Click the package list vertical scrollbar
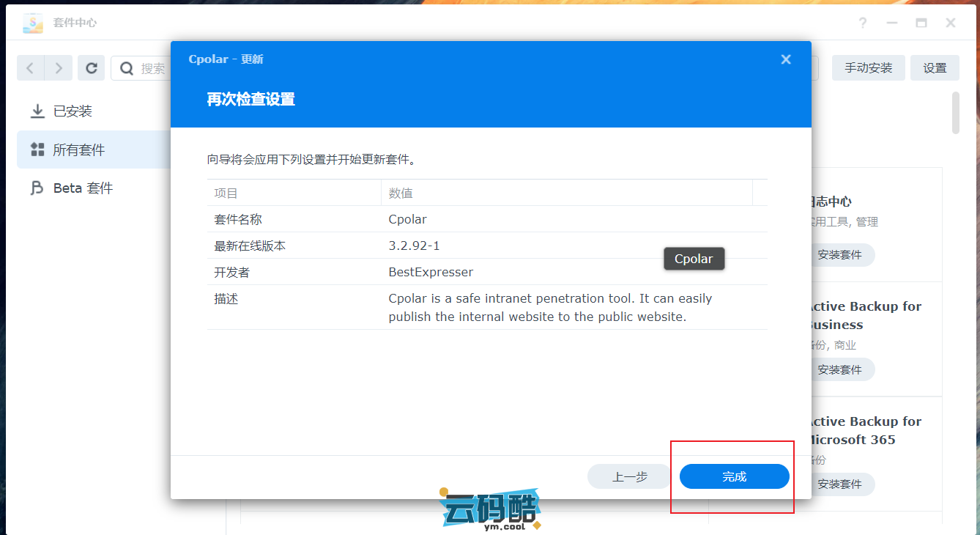This screenshot has width=980, height=535. [x=955, y=113]
